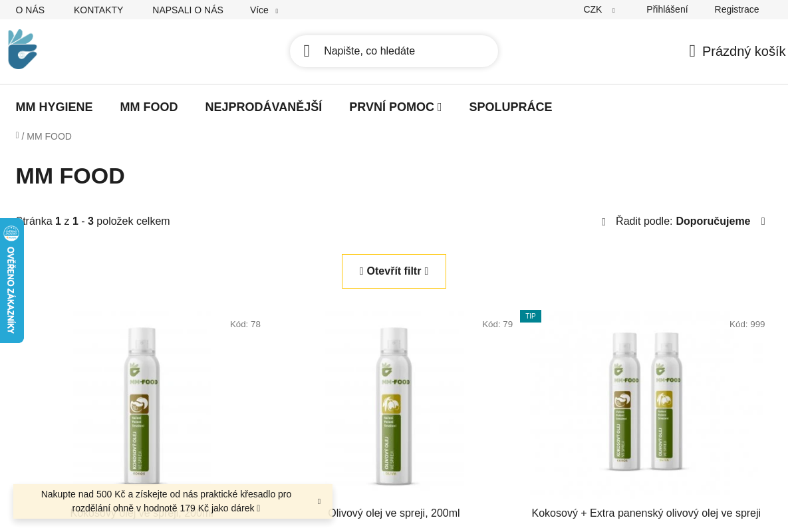Click the Přihlášení link
Screen dimensions: 798x532
click(667, 10)
